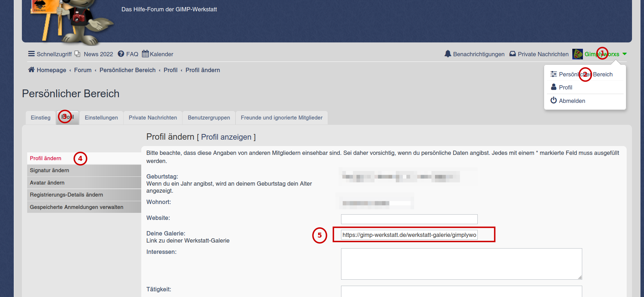644x297 pixels.
Task: Open Avatar ändern in sidebar
Action: coord(84,183)
